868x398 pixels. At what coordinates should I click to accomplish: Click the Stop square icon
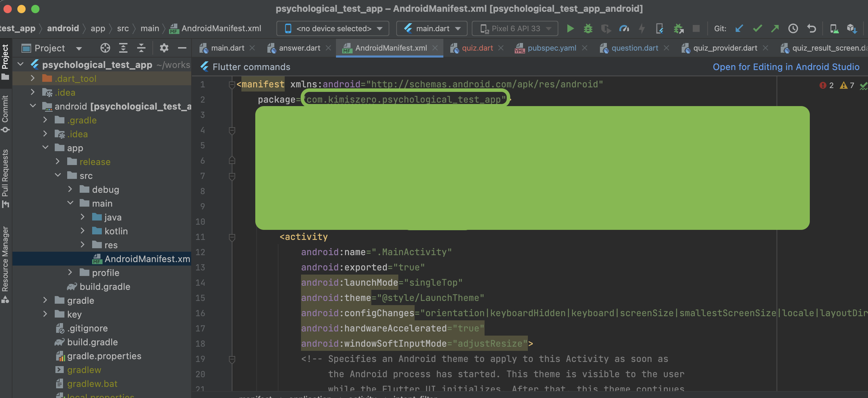pyautogui.click(x=696, y=28)
